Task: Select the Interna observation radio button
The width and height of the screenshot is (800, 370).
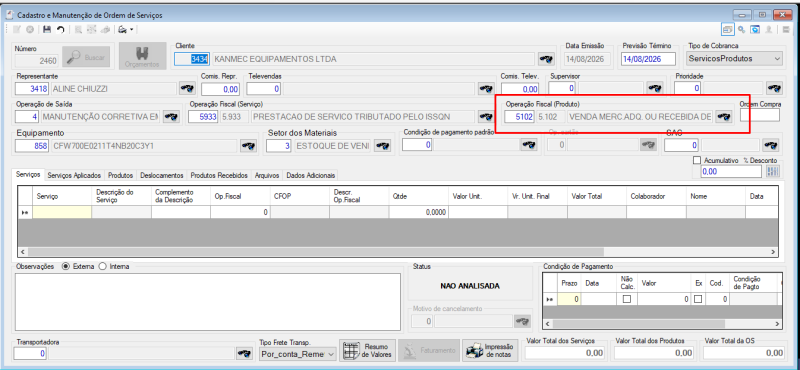Action: [x=103, y=266]
